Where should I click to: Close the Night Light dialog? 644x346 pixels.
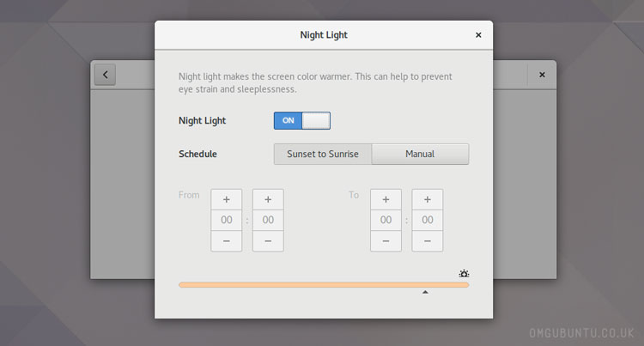pos(478,35)
